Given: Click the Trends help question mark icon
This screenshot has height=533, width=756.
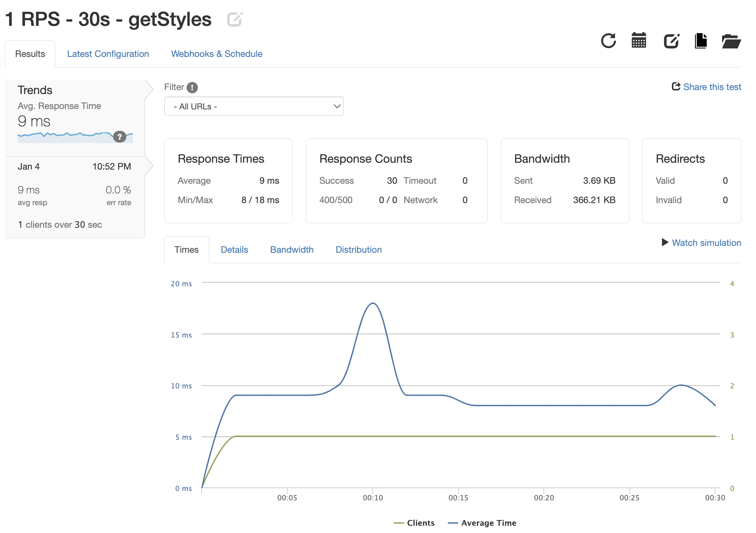Looking at the screenshot, I should pos(120,136).
